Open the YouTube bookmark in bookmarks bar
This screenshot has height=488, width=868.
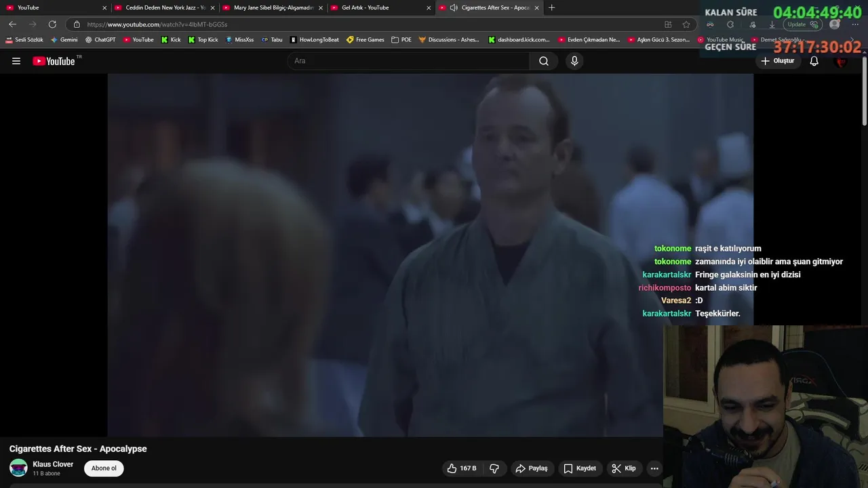pos(138,40)
